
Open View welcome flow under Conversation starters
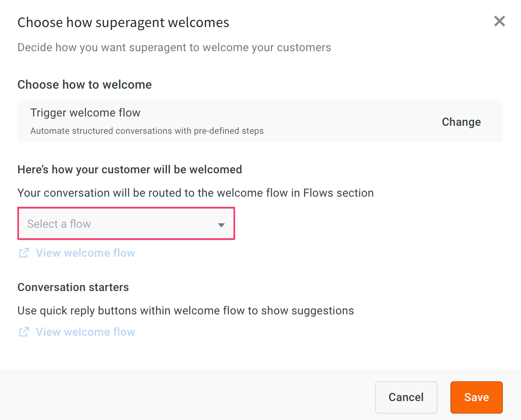click(x=85, y=332)
